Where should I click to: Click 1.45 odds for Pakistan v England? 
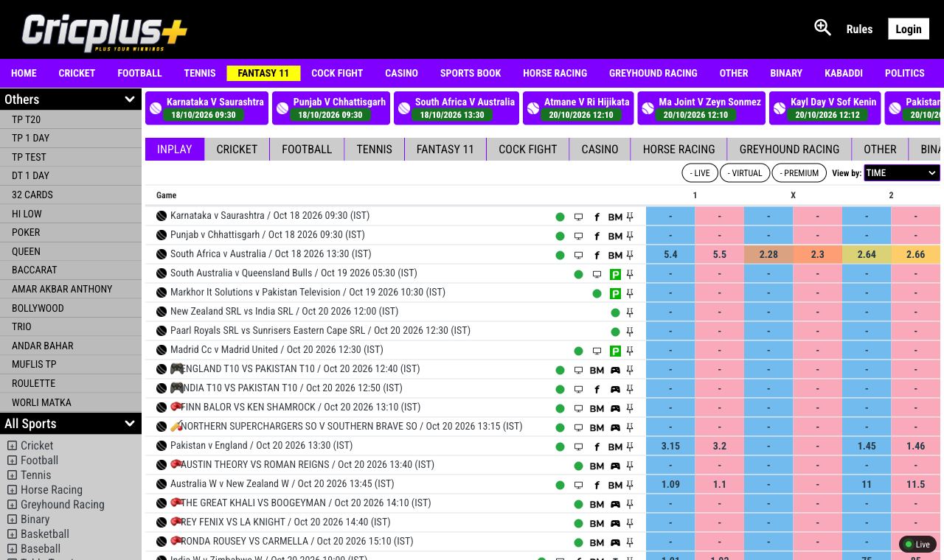[x=867, y=446]
